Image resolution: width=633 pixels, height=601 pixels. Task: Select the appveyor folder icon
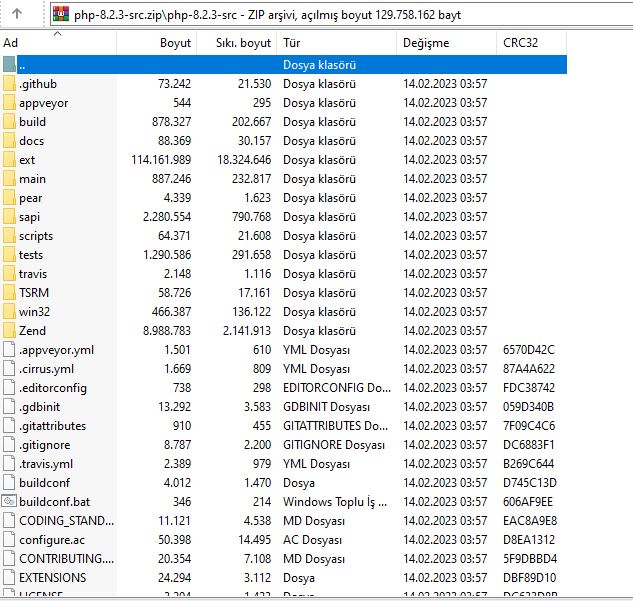point(9,103)
